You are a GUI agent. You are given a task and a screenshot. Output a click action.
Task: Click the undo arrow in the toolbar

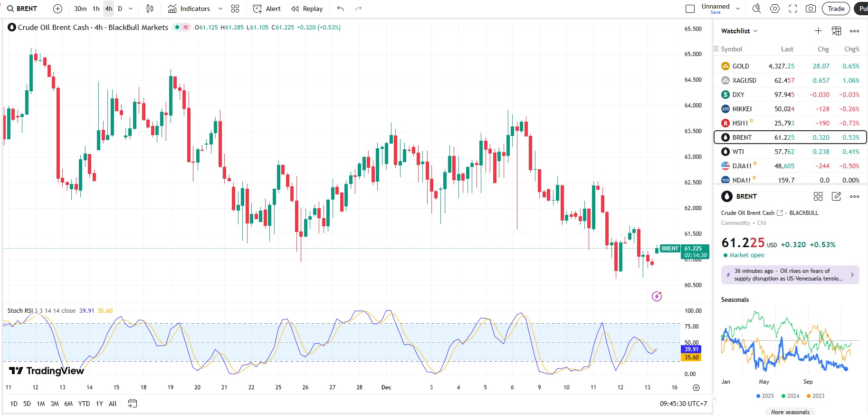click(340, 9)
